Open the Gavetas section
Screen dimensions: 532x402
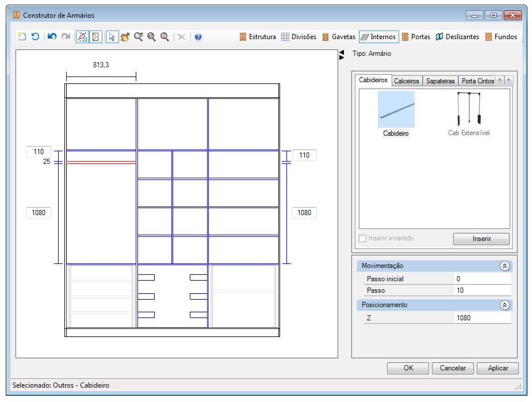point(339,37)
